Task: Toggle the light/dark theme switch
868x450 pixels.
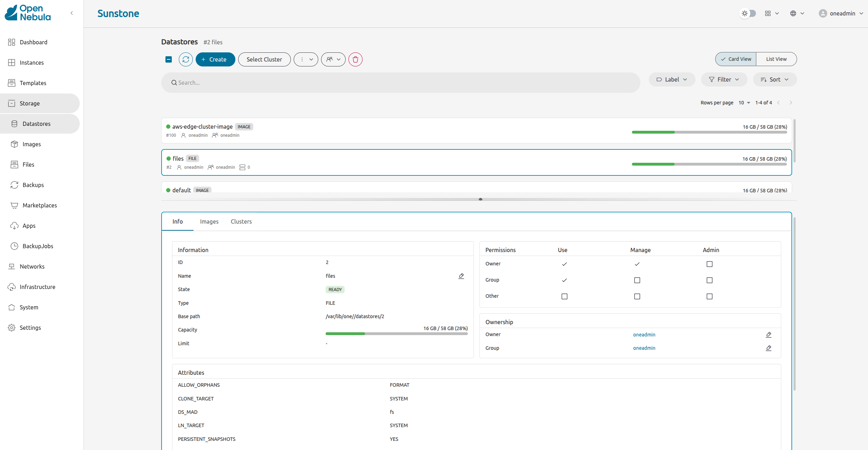Action: click(x=748, y=13)
